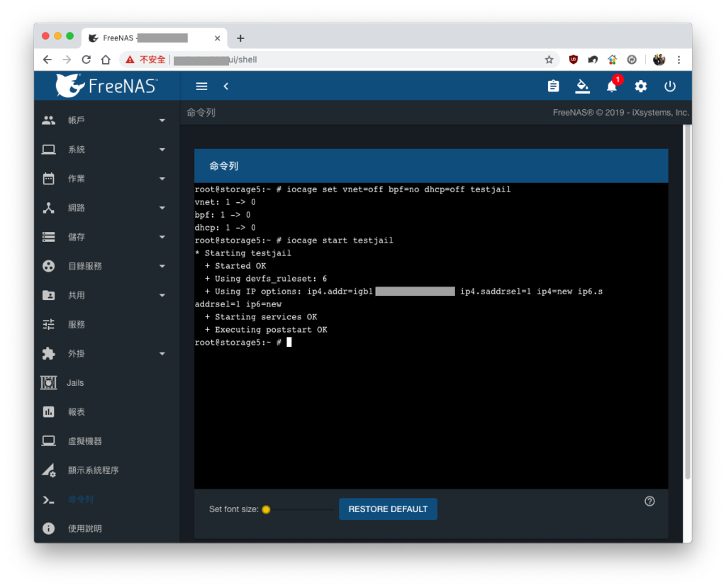This screenshot has height=588, width=726.
Task: Open the uBlock shield extension icon
Action: pyautogui.click(x=573, y=60)
